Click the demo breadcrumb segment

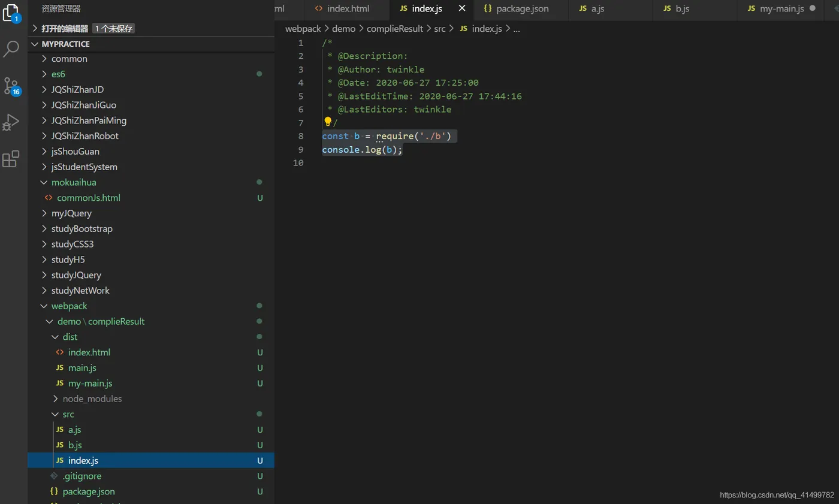[344, 29]
